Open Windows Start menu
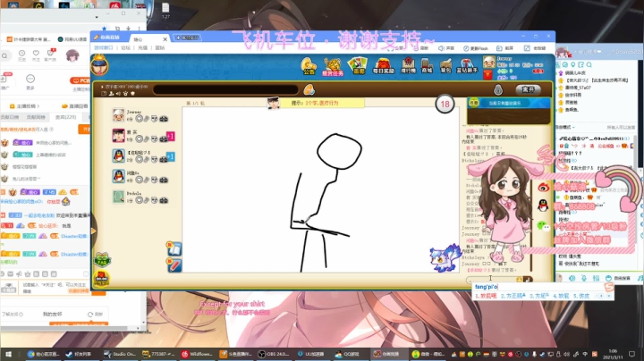The image size is (644, 361). (x=8, y=354)
